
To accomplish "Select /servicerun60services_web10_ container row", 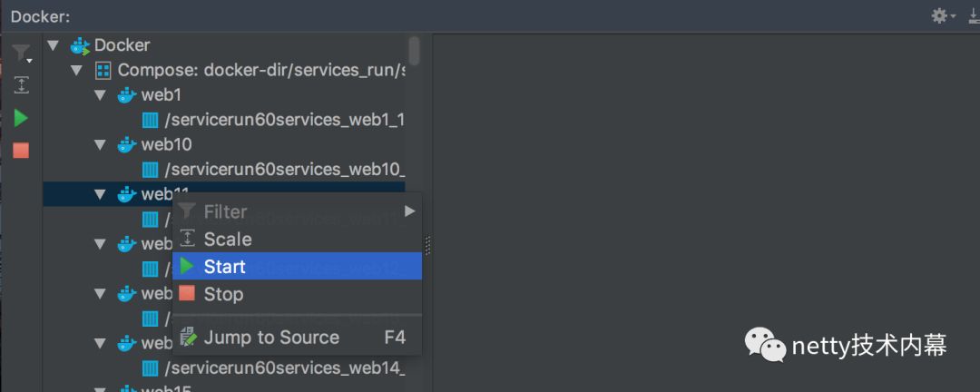I will pyautogui.click(x=224, y=170).
